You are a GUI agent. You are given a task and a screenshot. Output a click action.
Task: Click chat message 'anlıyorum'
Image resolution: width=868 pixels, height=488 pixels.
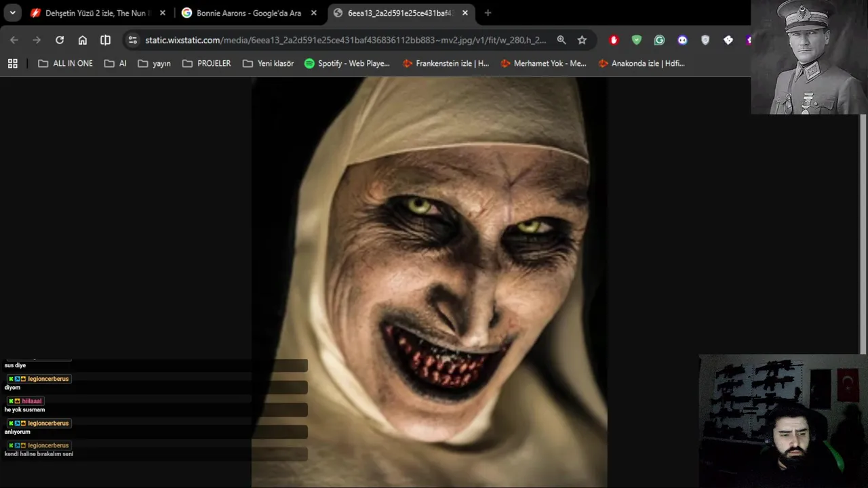coord(17,432)
